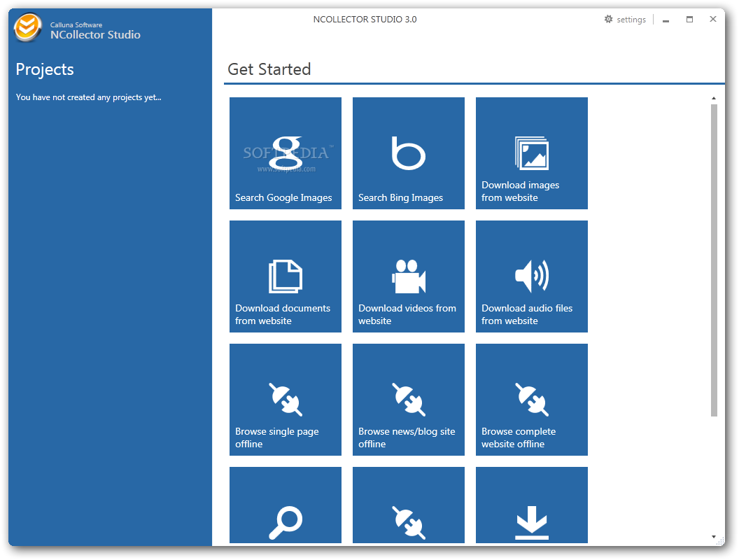Start Download videos from website tile
The width and height of the screenshot is (739, 560).
click(x=408, y=276)
